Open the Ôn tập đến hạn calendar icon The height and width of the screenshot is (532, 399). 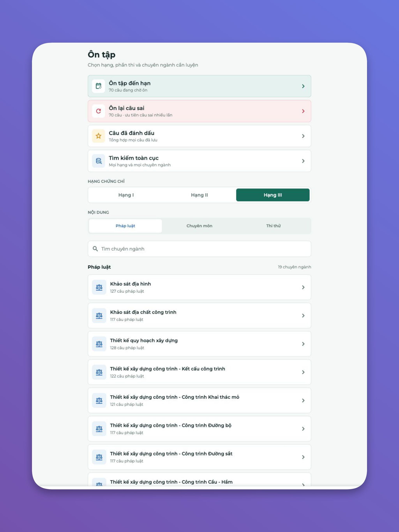coord(98,86)
